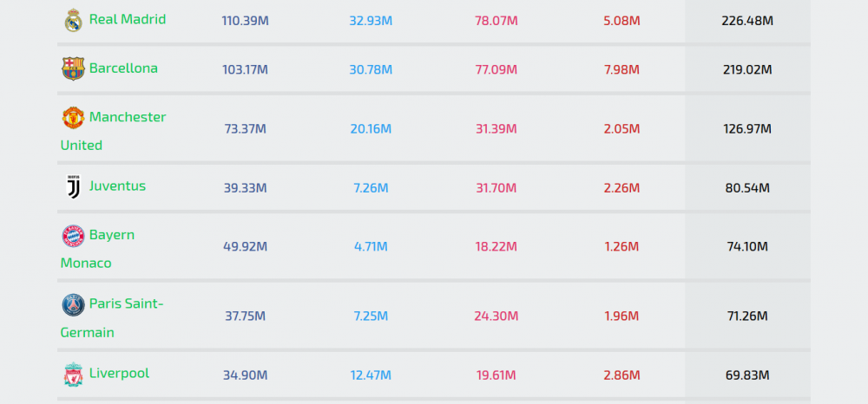Open the Bayern Monaco team link
Viewport: 868px width, 404px height.
[97, 249]
